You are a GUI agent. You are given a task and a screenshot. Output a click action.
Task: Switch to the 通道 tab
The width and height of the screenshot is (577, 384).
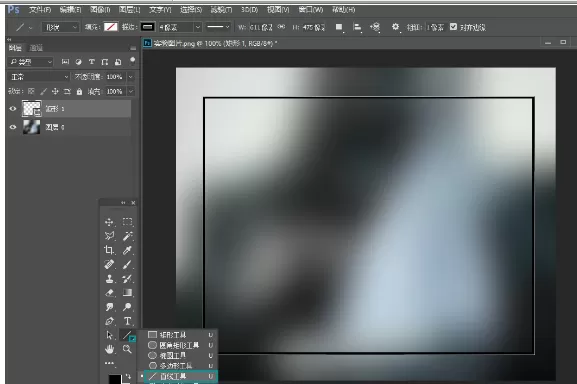(x=36, y=48)
